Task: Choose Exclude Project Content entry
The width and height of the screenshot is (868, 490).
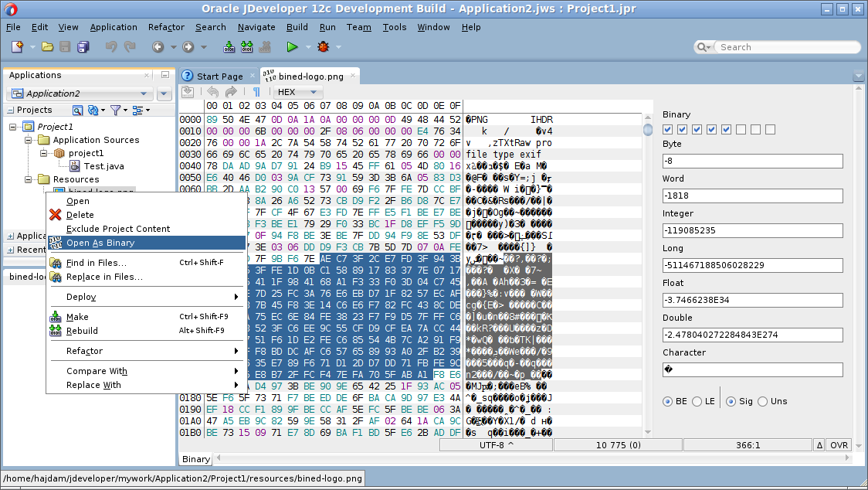Action: coord(147,229)
